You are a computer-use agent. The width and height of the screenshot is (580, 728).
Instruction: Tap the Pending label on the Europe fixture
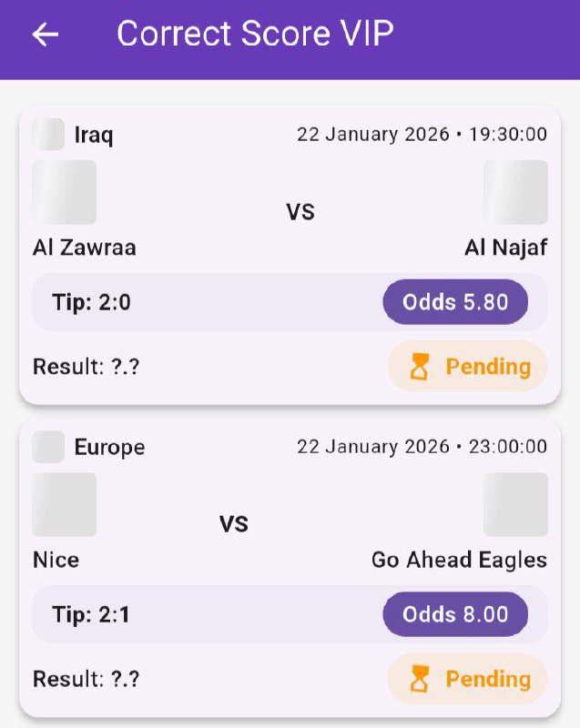467,679
